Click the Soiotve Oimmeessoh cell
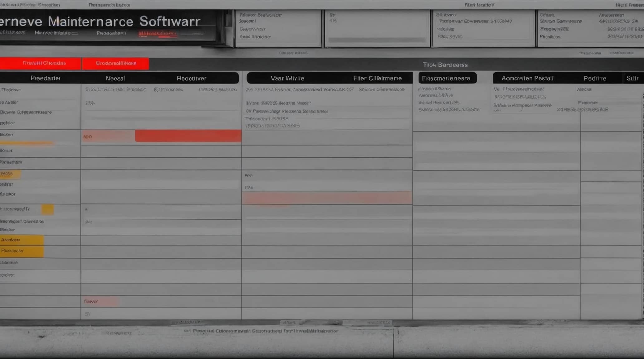 pos(382,90)
